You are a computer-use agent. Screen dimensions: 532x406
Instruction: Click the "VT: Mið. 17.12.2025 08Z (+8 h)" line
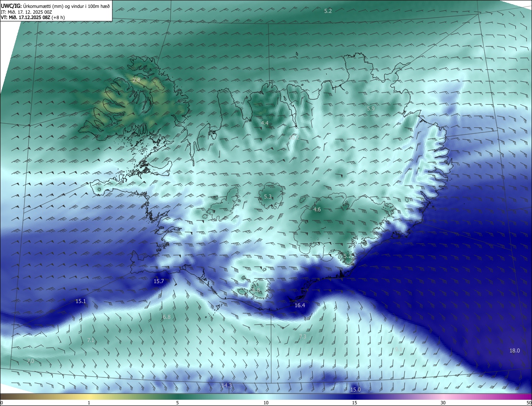click(x=32, y=17)
